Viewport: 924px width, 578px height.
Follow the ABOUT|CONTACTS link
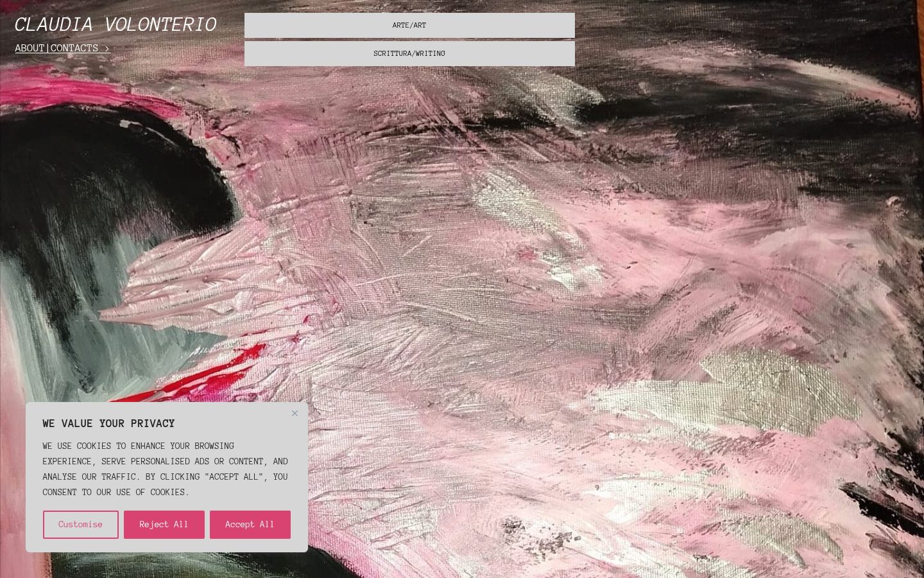[x=62, y=48]
